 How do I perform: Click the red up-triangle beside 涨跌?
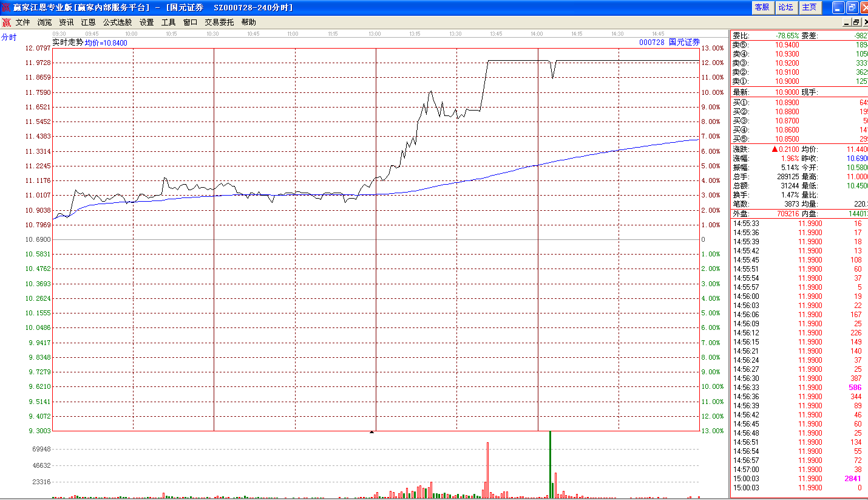pyautogui.click(x=775, y=149)
